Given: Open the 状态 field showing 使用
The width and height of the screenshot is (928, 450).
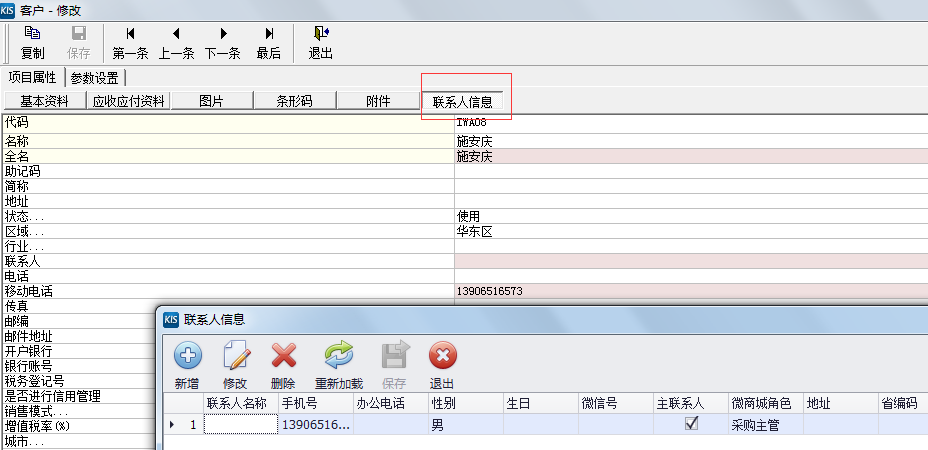Looking at the screenshot, I should [x=690, y=216].
